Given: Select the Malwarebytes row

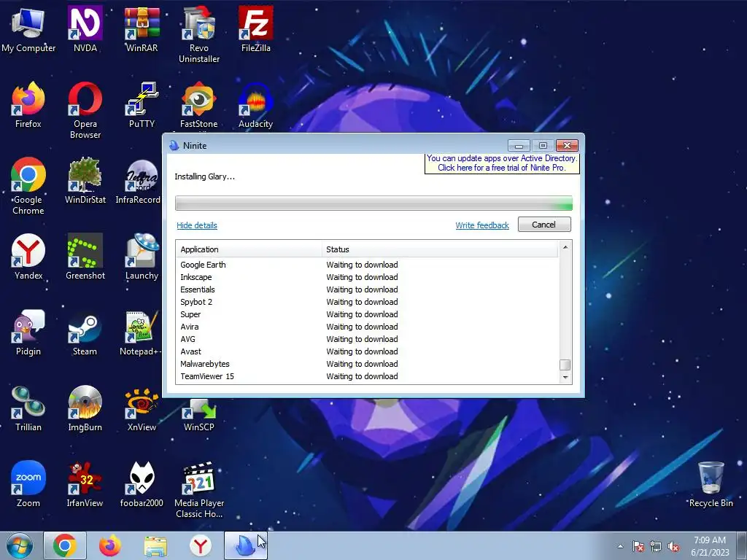Looking at the screenshot, I should [x=367, y=364].
